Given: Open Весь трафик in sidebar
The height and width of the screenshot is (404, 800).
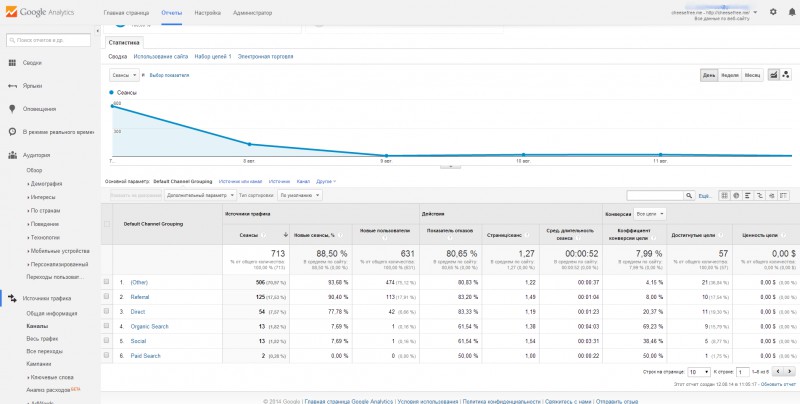Looking at the screenshot, I should (x=42, y=339).
